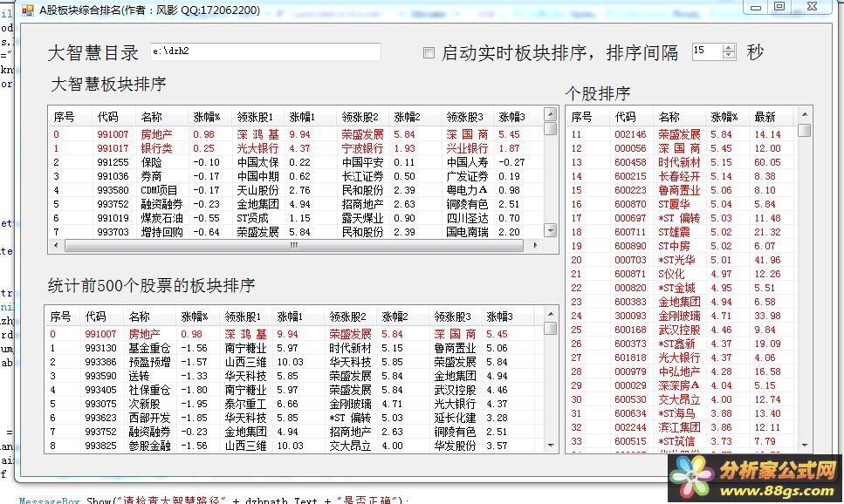Click 宁波银行 cell in the 银行类 row

coord(362,148)
